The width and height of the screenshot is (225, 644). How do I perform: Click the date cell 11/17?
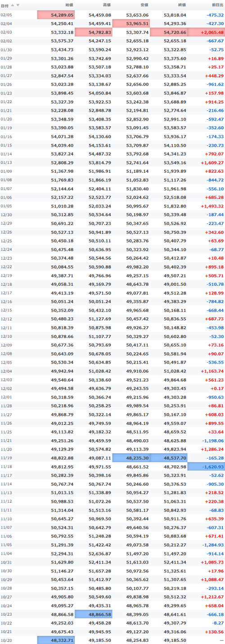pos(6,475)
